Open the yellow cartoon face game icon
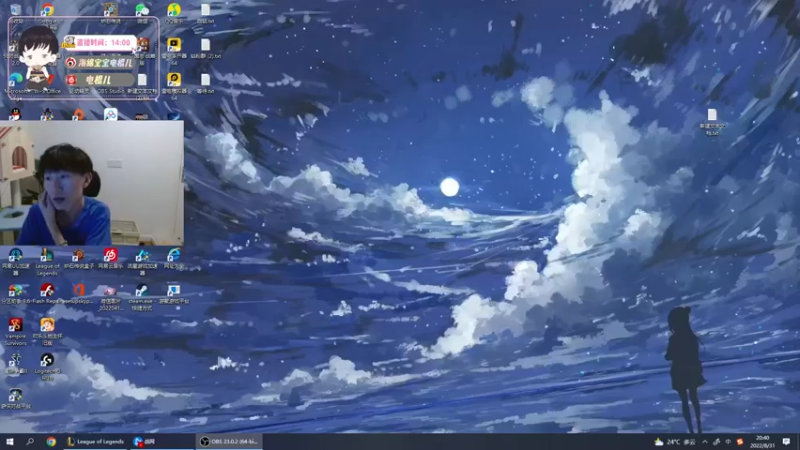Image resolution: width=800 pixels, height=450 pixels. [47, 332]
